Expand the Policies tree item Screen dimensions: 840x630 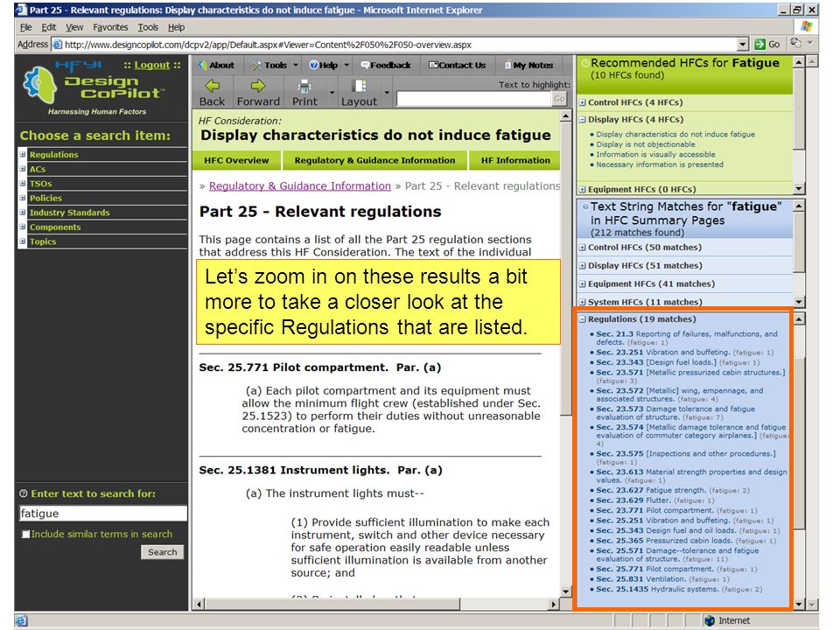(x=23, y=198)
